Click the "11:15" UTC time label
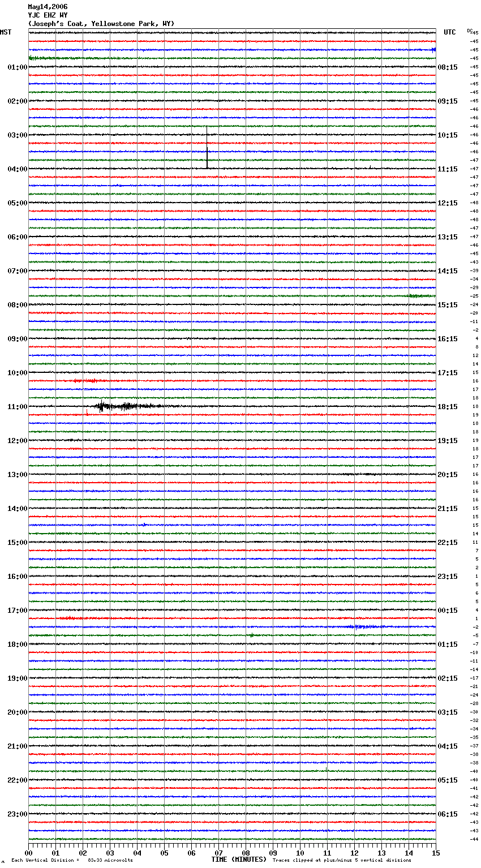The width and height of the screenshot is (481, 868). coord(448,169)
